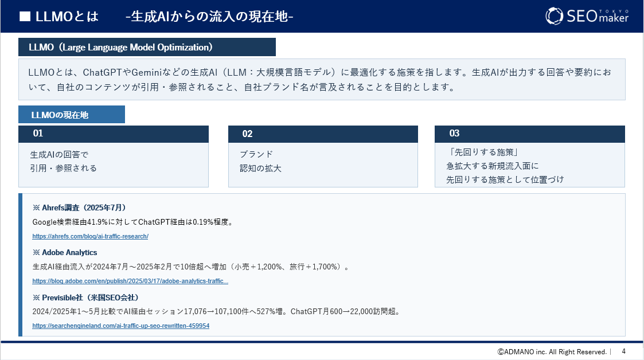Click the page number 4 in footer
The width and height of the screenshot is (644, 360).
(x=625, y=351)
